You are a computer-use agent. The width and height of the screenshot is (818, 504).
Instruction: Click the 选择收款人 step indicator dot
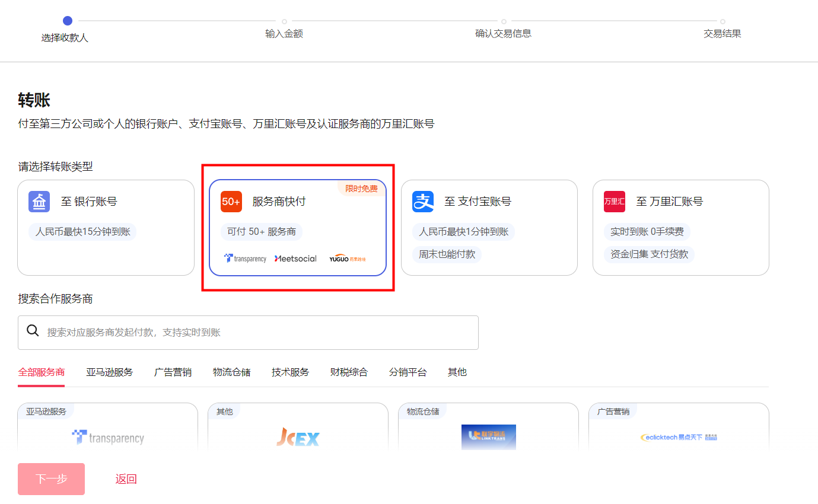(67, 20)
